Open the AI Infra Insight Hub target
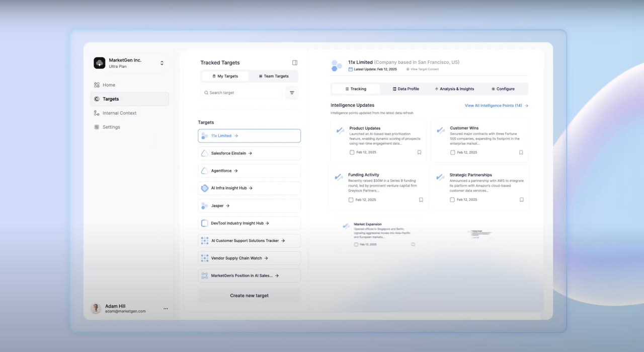 (x=250, y=188)
